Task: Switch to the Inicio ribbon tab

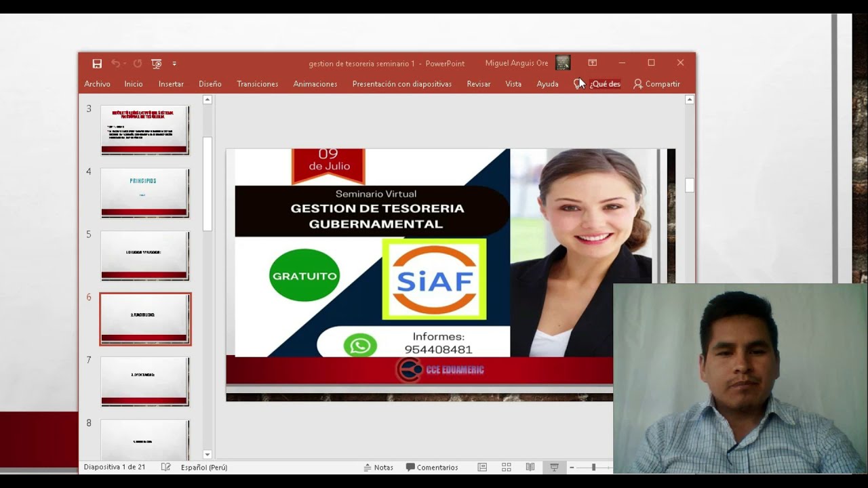Action: pos(134,84)
